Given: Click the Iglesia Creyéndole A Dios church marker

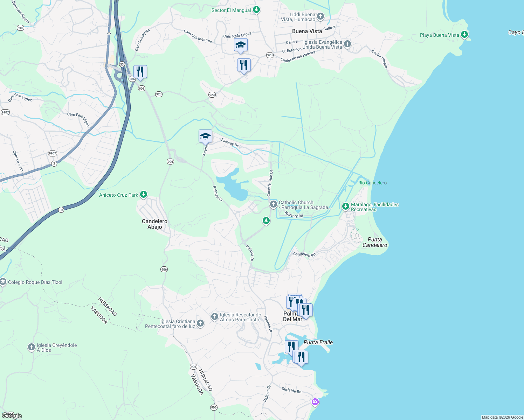Looking at the screenshot, I should 31,347.
